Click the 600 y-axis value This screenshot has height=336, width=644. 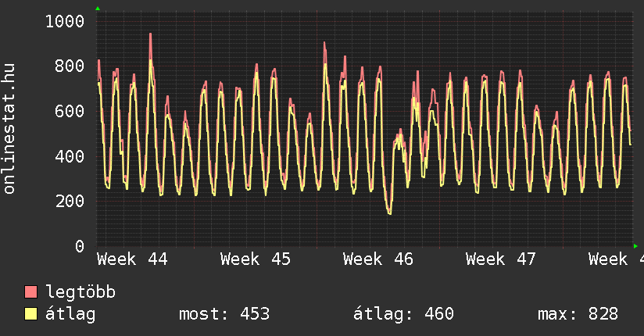click(70, 112)
